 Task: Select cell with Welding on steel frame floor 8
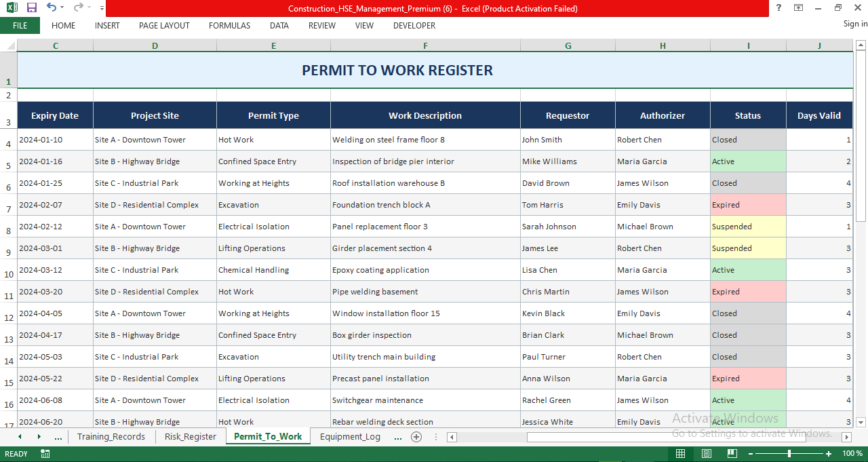coord(425,140)
